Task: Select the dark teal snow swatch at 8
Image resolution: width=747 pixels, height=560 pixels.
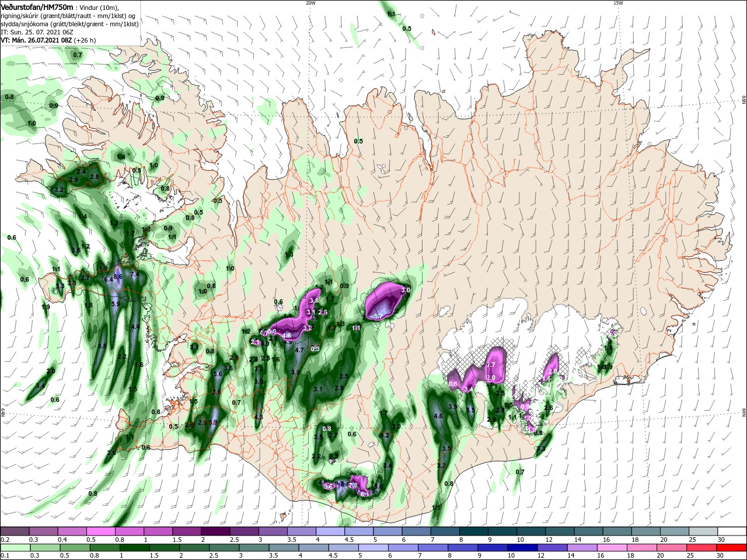Action: 473,531
